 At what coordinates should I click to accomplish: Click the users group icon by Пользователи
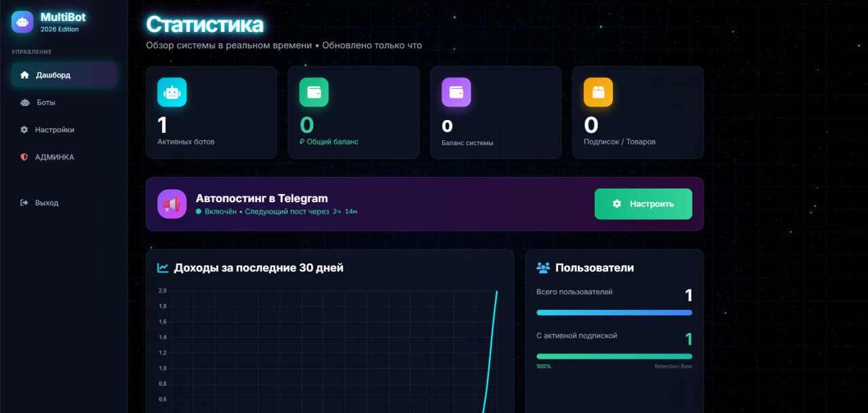543,268
